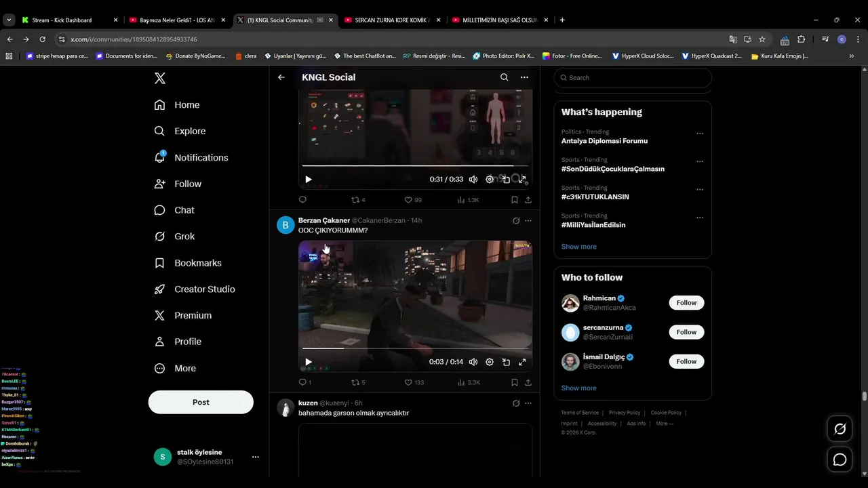Open Premium in the sidebar
Viewport: 868px width, 488px height.
pyautogui.click(x=183, y=315)
